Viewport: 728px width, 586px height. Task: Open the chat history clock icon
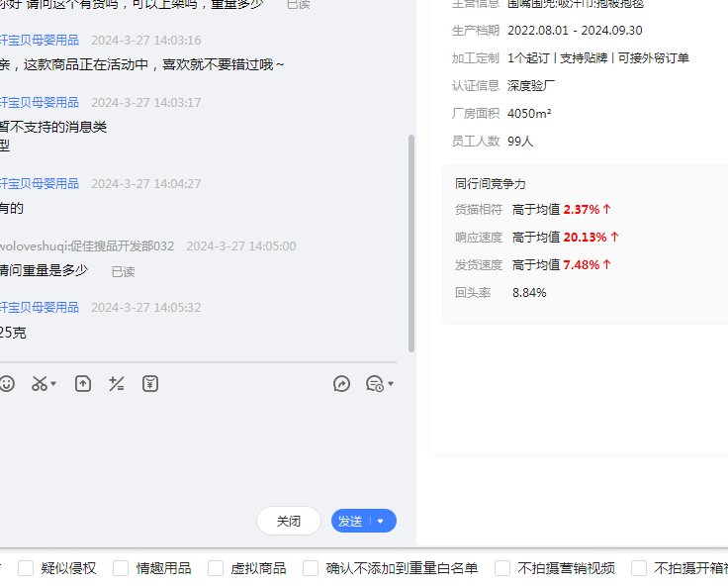pos(374,384)
